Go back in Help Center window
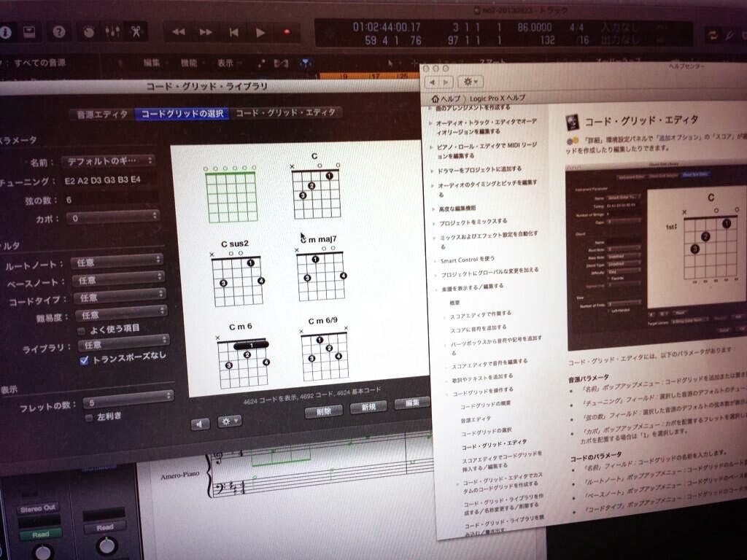The image size is (747, 560). [x=433, y=82]
